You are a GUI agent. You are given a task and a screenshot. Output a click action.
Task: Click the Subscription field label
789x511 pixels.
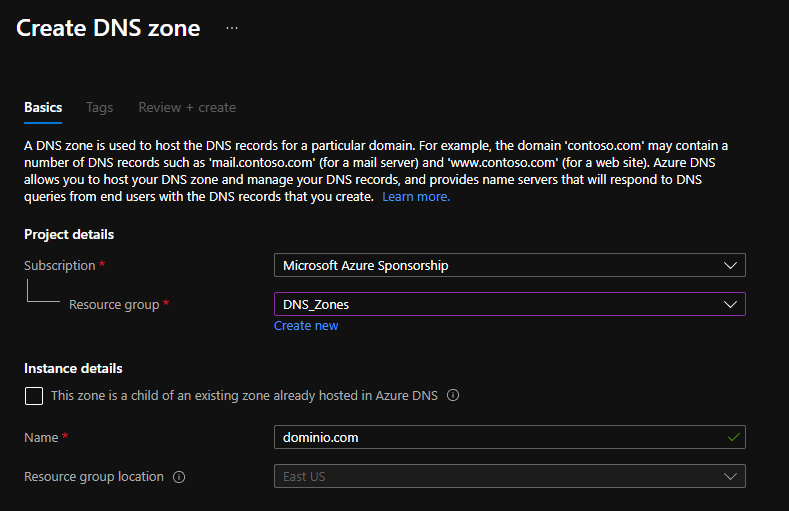point(59,265)
